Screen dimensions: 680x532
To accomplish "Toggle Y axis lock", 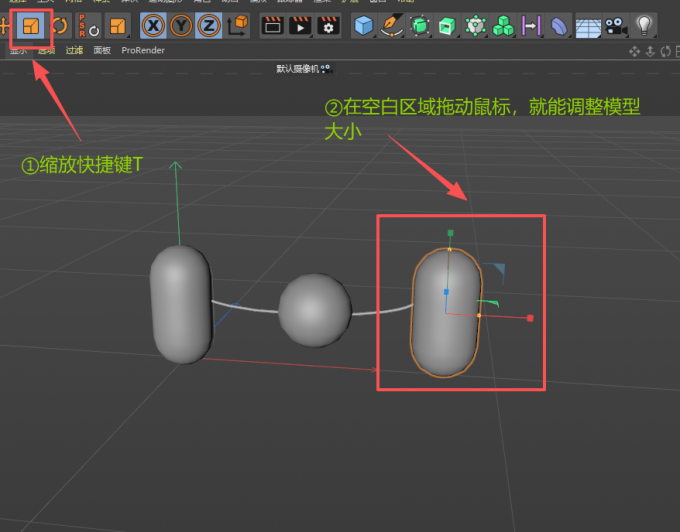I will (181, 26).
